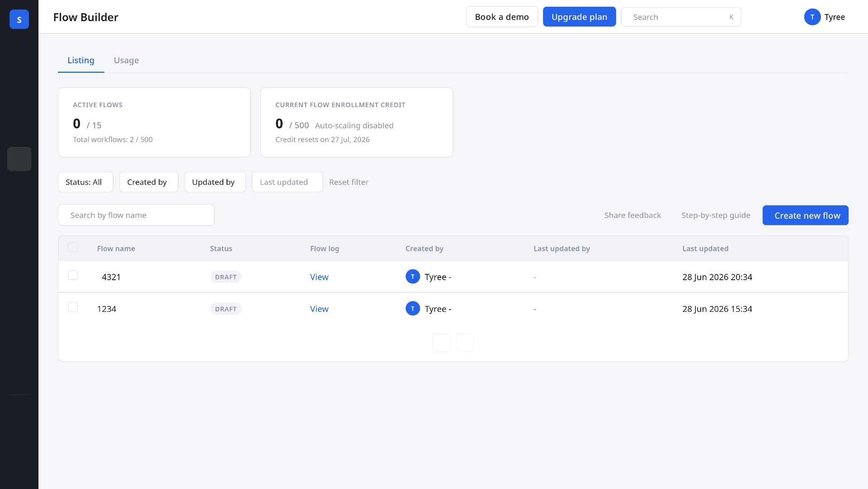Viewport: 868px width, 489px height.
Task: Open the highlighted Flow Builder sidebar item
Action: [x=19, y=159]
